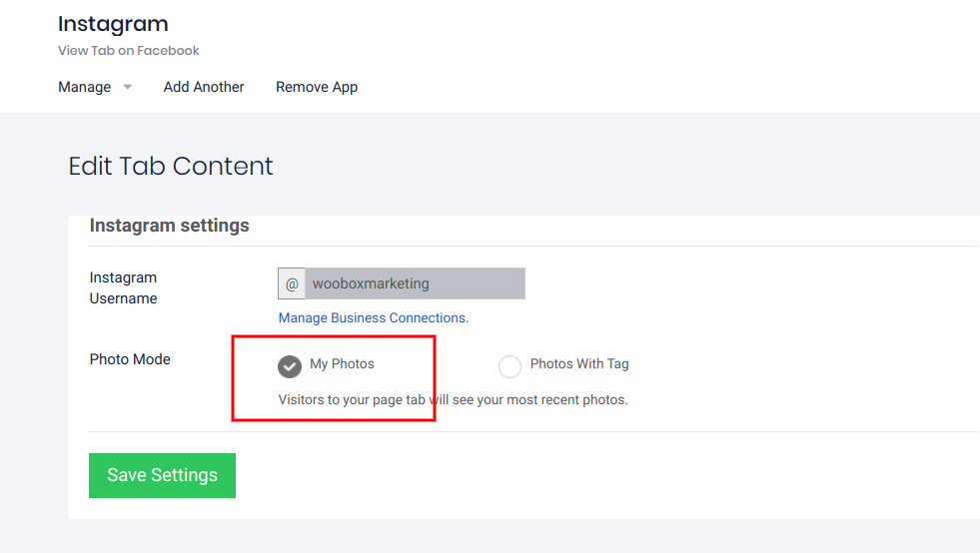
Task: Choose the My Photos label text
Action: [342, 364]
